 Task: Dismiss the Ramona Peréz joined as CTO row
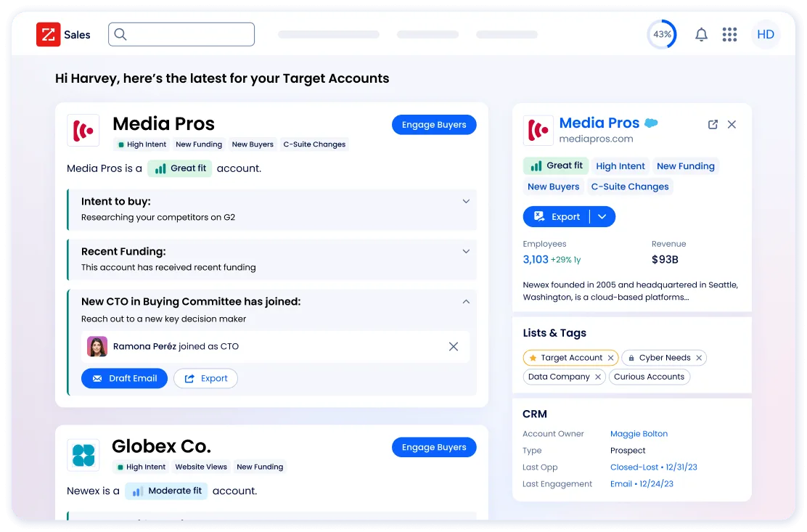pyautogui.click(x=454, y=346)
